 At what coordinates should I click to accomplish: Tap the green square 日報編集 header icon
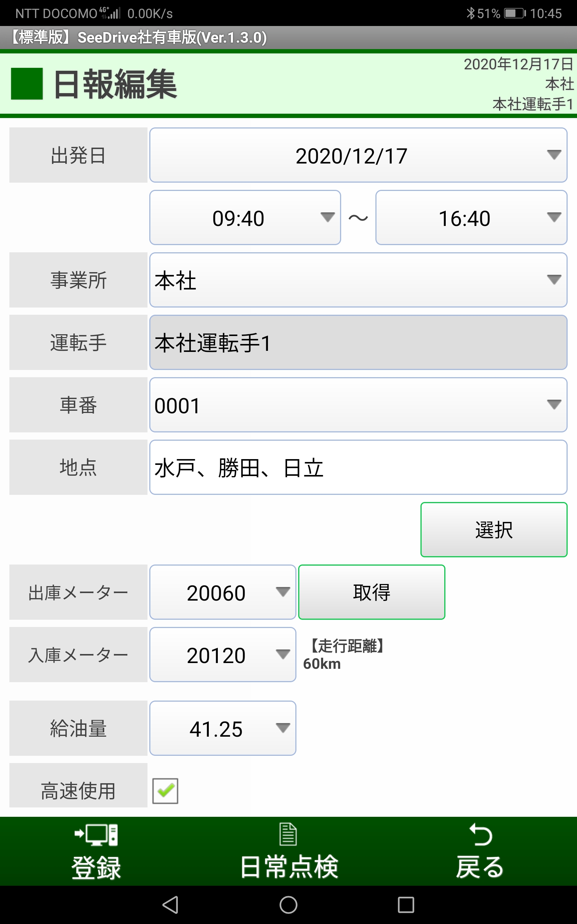coord(27,84)
